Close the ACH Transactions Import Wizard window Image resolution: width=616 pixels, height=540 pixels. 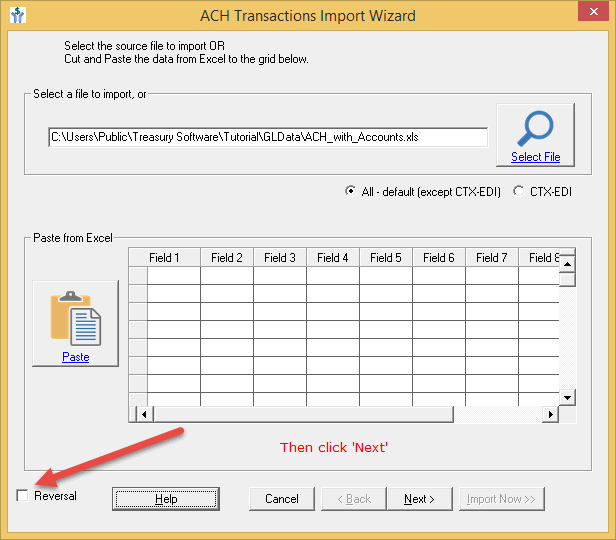590,16
